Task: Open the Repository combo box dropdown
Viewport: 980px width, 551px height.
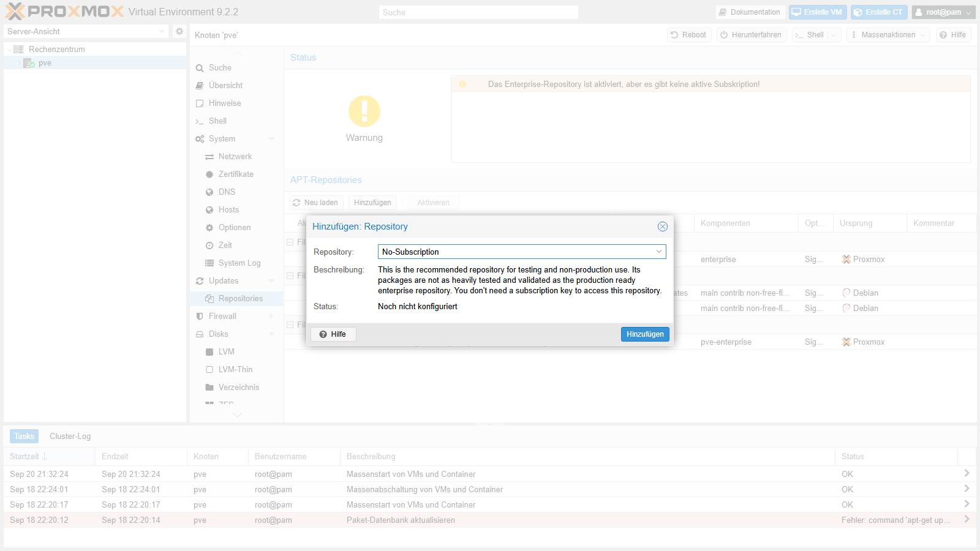Action: tap(659, 252)
